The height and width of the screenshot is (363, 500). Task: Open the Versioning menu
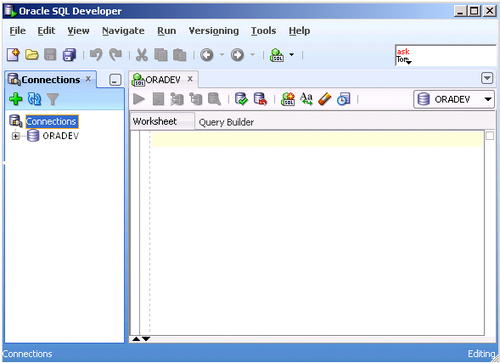click(x=214, y=31)
